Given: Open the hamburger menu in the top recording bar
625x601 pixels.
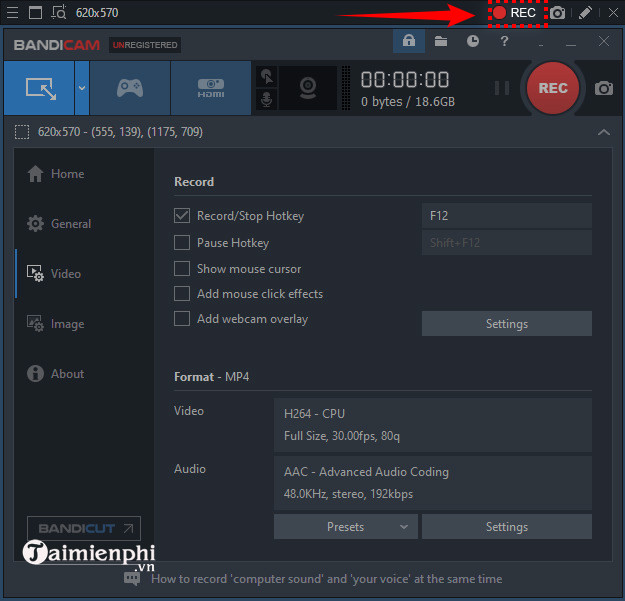Looking at the screenshot, I should tap(12, 13).
